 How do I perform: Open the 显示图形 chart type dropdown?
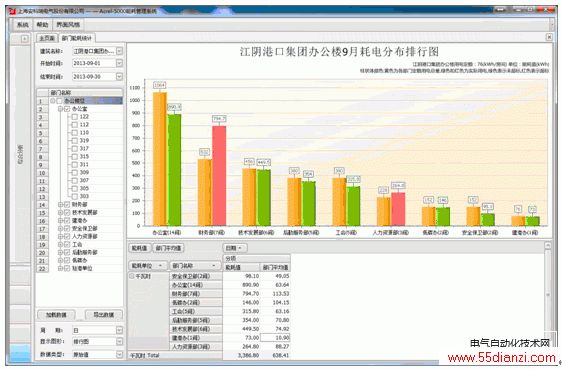click(119, 342)
